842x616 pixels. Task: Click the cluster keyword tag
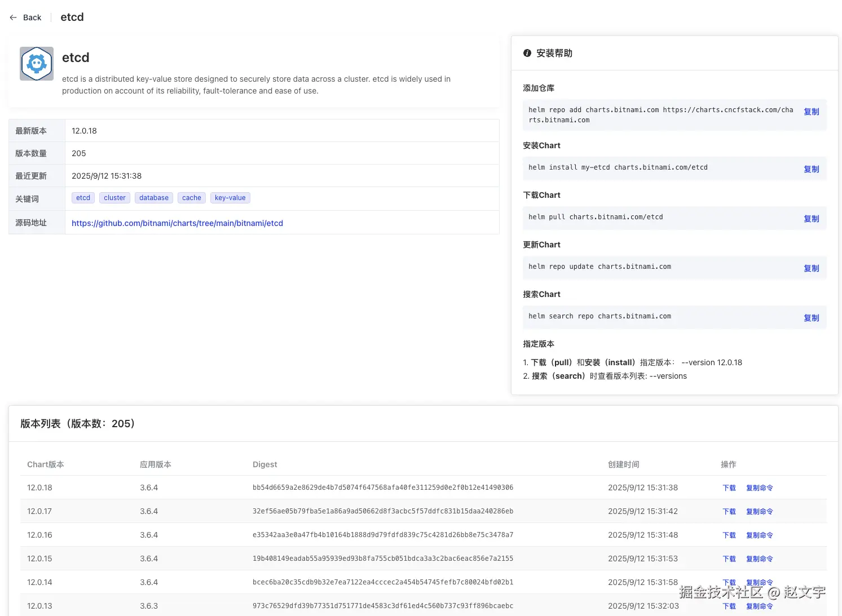coord(114,198)
